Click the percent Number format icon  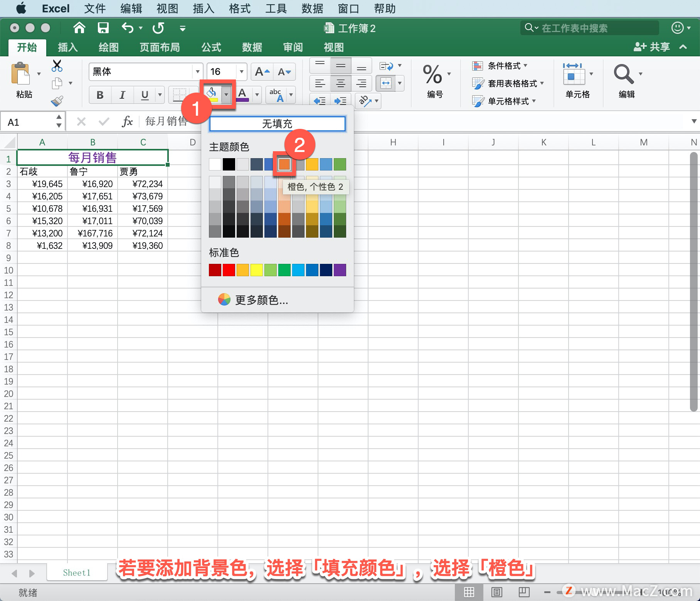coord(432,74)
